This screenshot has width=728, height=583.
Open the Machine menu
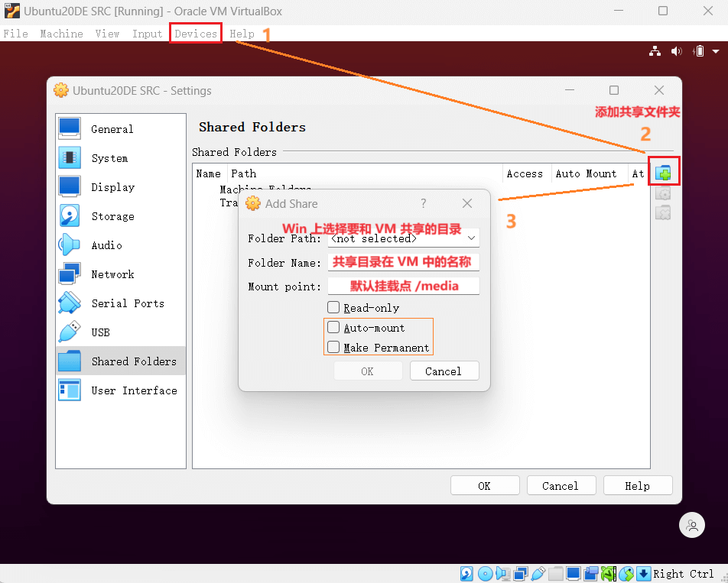coord(61,34)
